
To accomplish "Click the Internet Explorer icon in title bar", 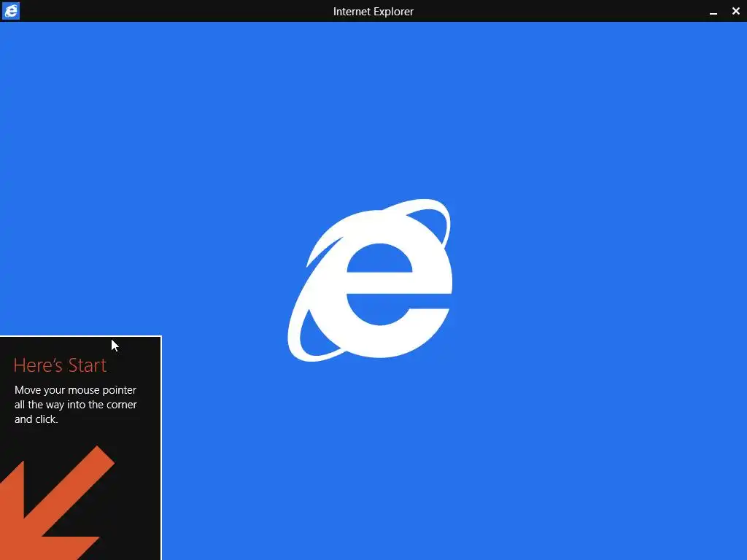I will point(10,11).
